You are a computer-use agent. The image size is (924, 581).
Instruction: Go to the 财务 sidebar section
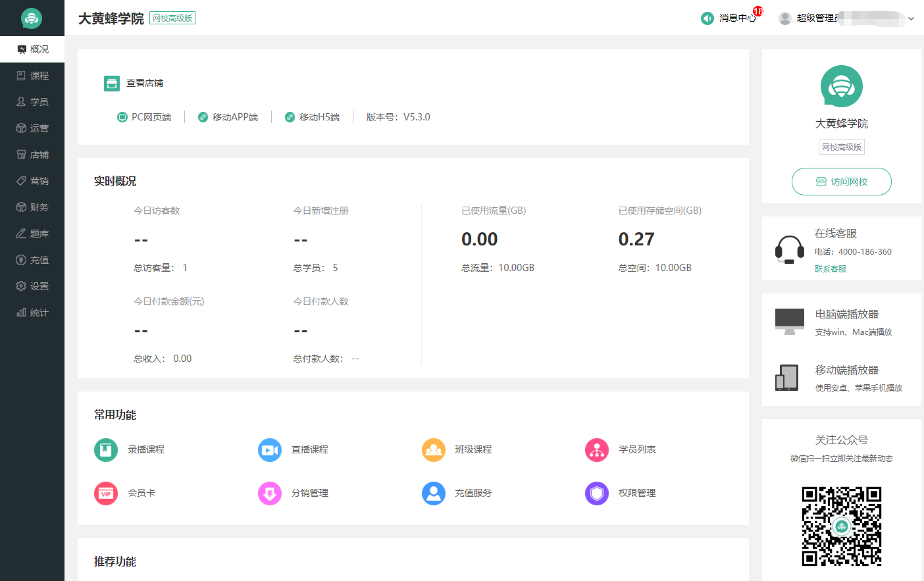[32, 207]
